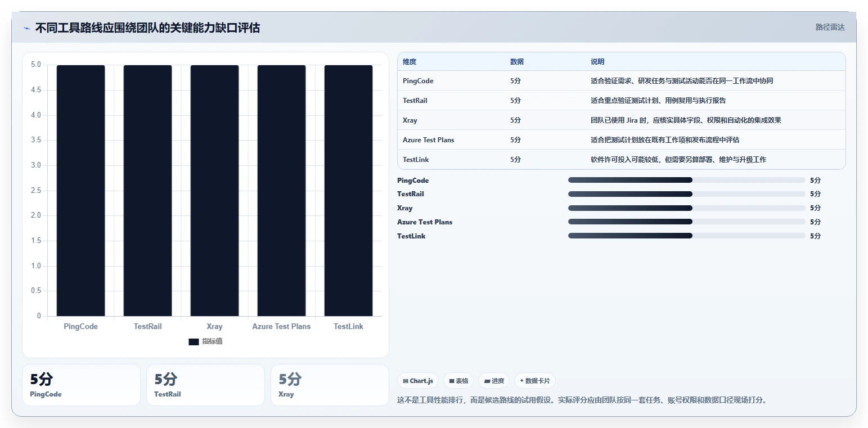
Task: Click the Xray bar in the chart
Action: pyautogui.click(x=214, y=191)
